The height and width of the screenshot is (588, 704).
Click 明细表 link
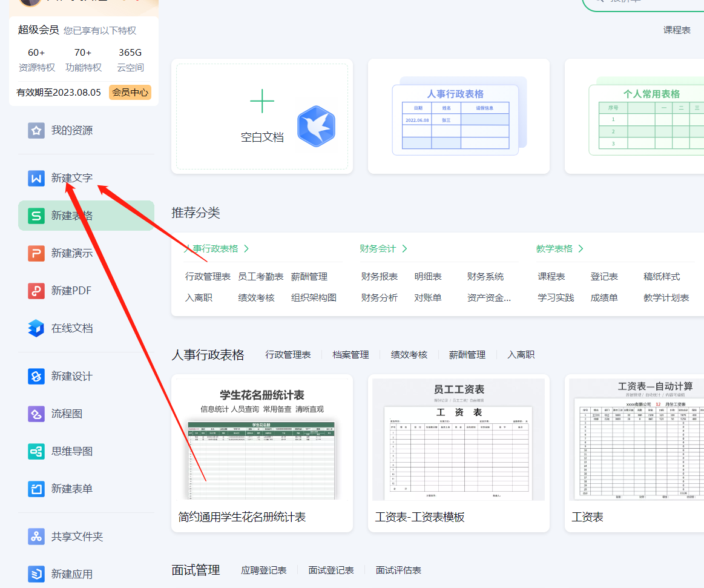[428, 277]
